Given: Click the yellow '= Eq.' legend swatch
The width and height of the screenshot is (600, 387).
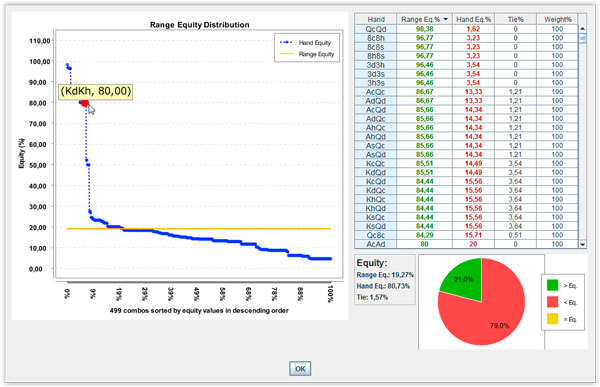Looking at the screenshot, I should pyautogui.click(x=552, y=318).
